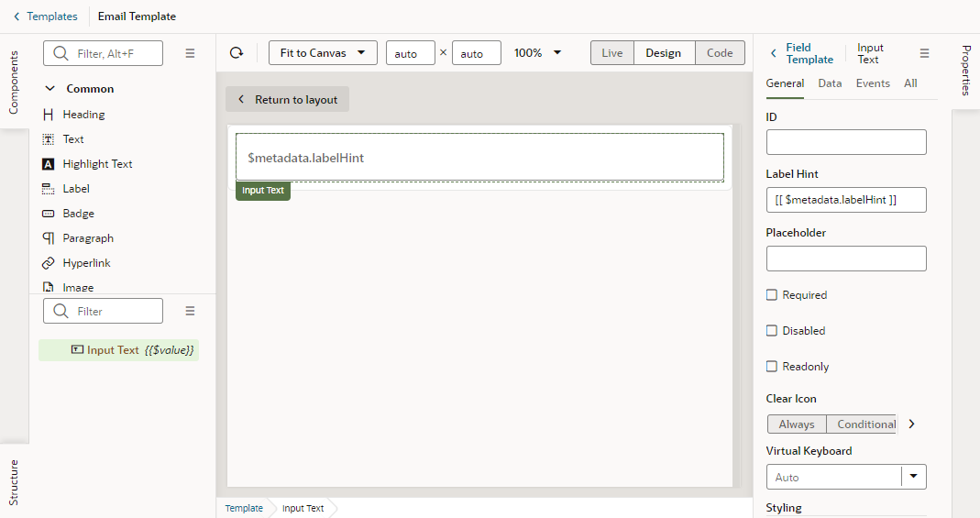Click the green Input Text canvas tag
Image resolution: width=980 pixels, height=518 pixels.
[263, 191]
